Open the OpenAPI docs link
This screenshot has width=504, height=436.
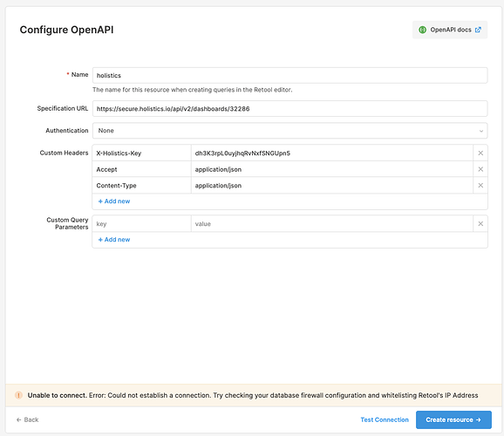pyautogui.click(x=450, y=30)
